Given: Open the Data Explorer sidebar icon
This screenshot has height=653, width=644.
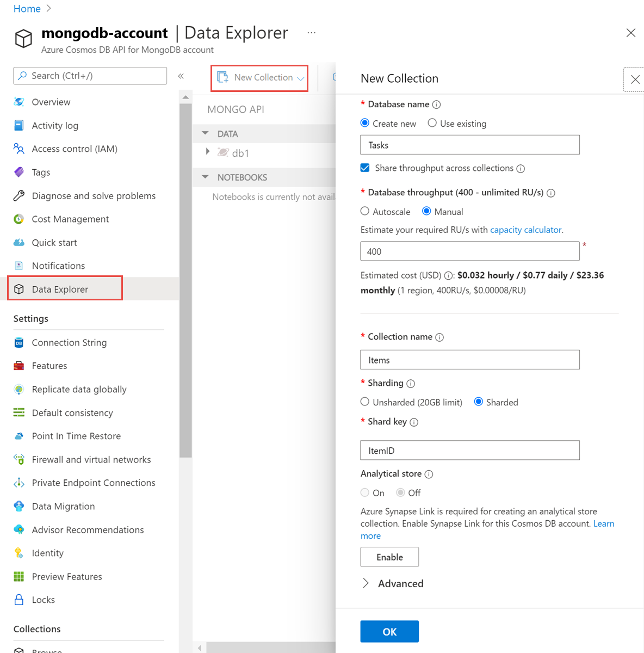Looking at the screenshot, I should pos(18,289).
